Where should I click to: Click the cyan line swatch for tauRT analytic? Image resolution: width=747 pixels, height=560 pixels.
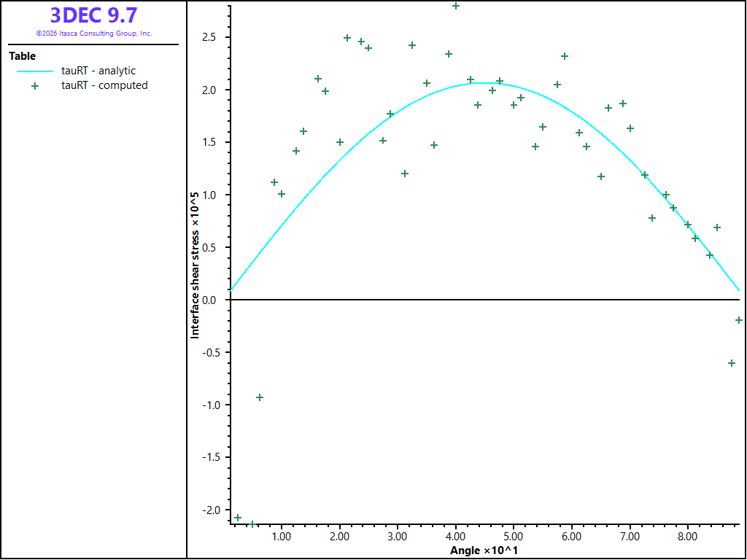pos(35,71)
